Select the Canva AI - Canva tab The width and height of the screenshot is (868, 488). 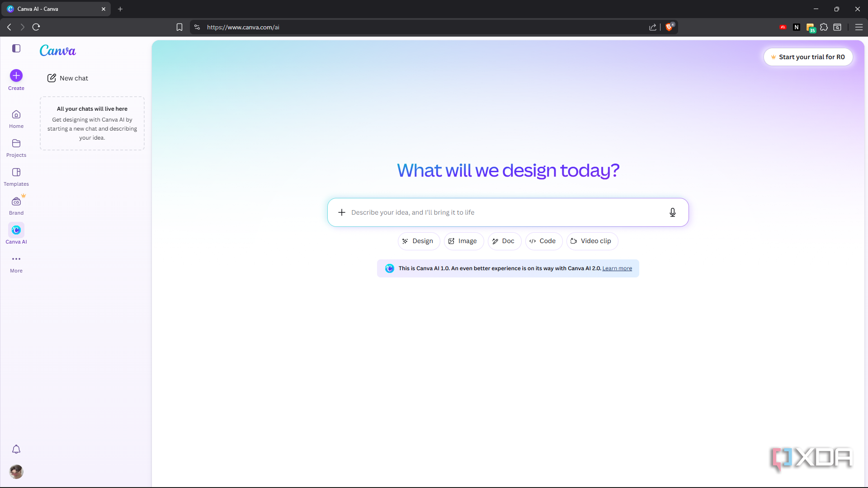coord(57,9)
